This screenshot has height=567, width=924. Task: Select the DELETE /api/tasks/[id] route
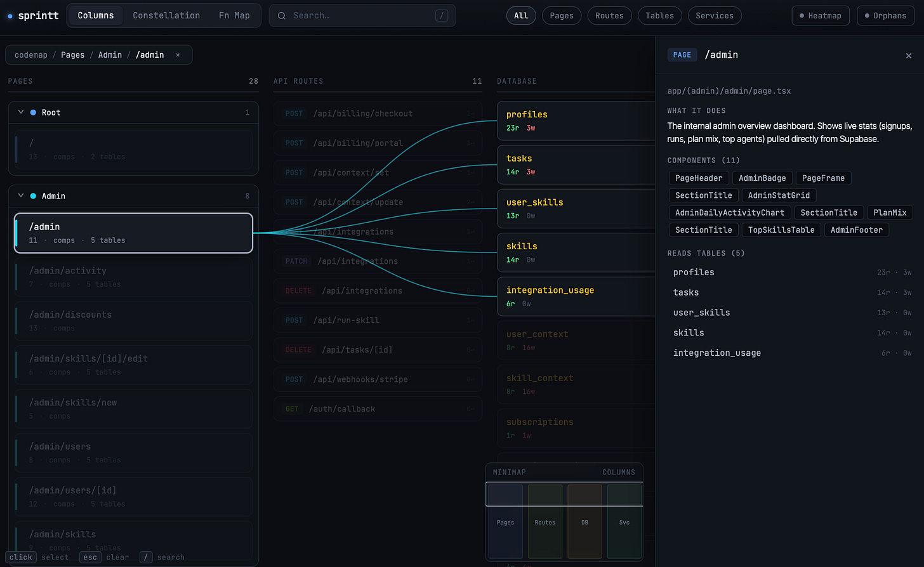[378, 349]
